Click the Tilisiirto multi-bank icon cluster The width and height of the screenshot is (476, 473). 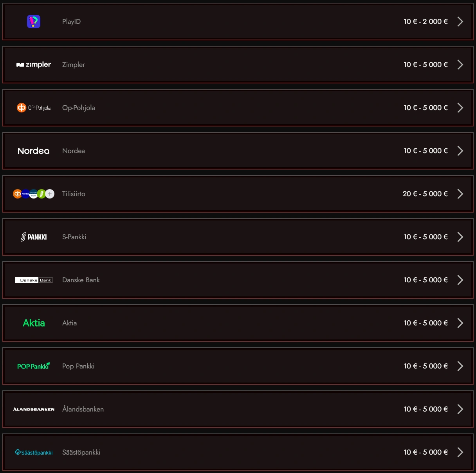coord(34,194)
